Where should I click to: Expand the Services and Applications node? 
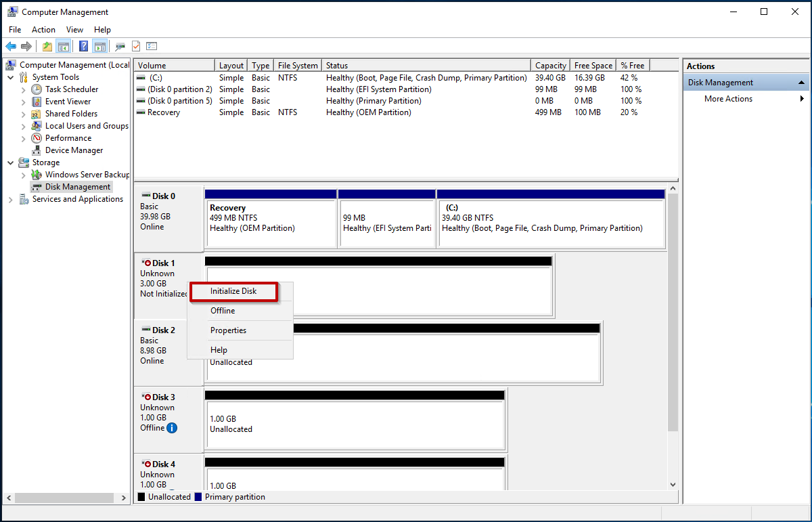tap(11, 199)
